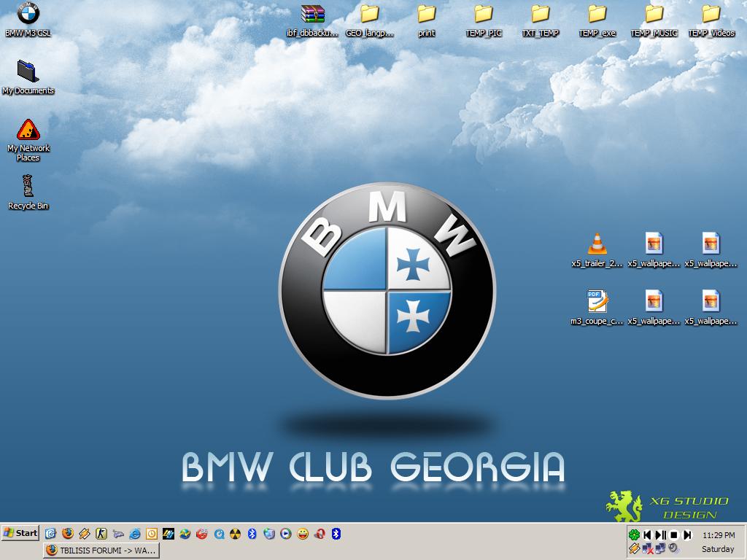This screenshot has width=747, height=560.
Task: Switch to TBILISIS FORUMI Firefox taskbar button
Action: pyautogui.click(x=101, y=551)
